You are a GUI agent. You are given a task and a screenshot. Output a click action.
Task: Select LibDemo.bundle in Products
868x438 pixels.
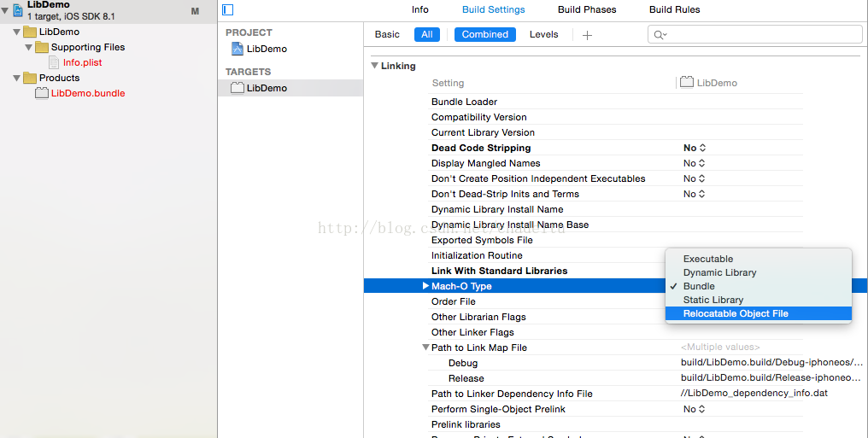88,93
